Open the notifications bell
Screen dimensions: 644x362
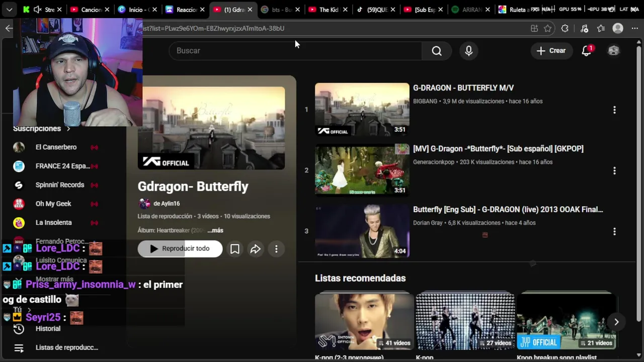[587, 51]
